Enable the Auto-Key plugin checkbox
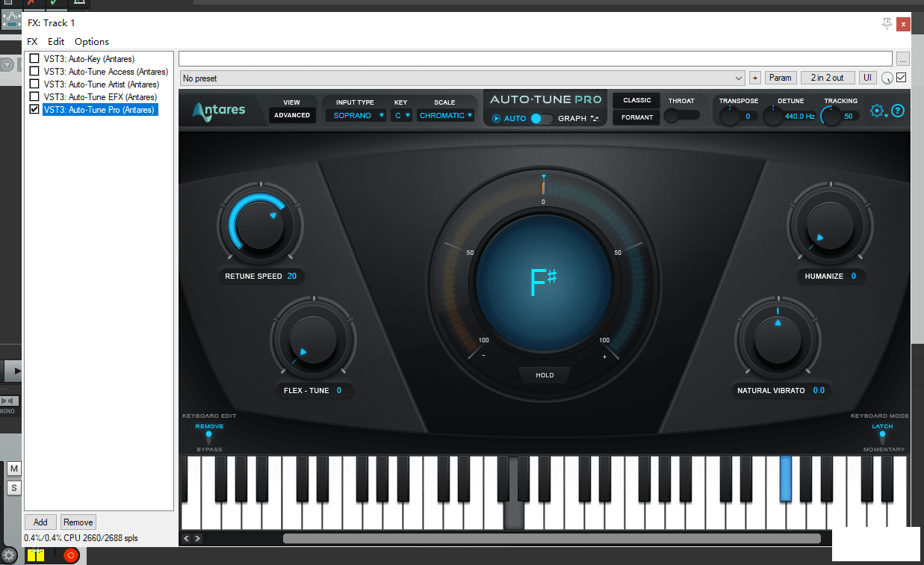The height and width of the screenshot is (565, 924). click(34, 59)
